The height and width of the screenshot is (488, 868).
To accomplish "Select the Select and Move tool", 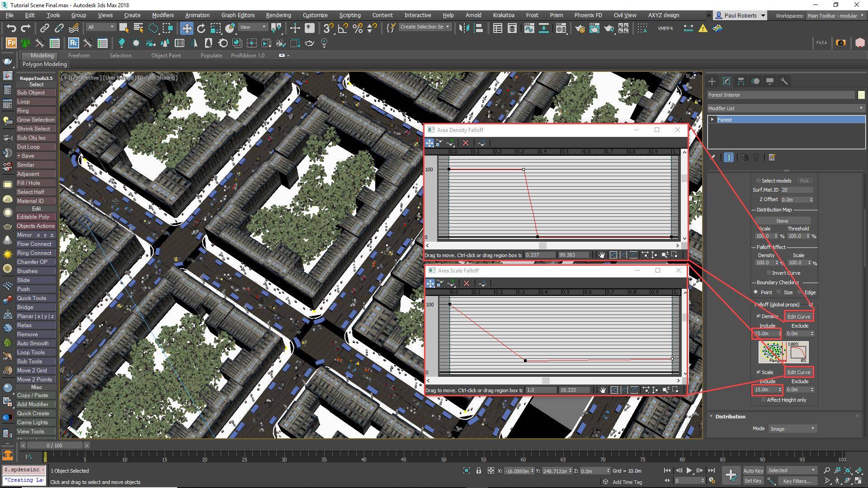I will pyautogui.click(x=187, y=28).
